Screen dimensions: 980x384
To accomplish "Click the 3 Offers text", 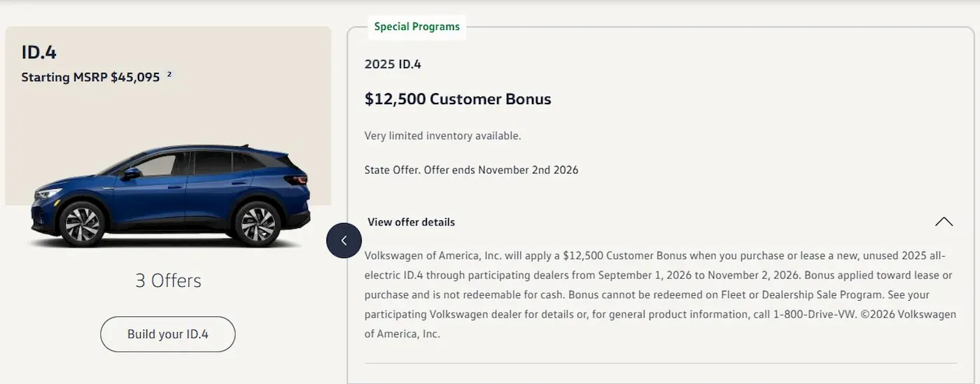I will 168,280.
